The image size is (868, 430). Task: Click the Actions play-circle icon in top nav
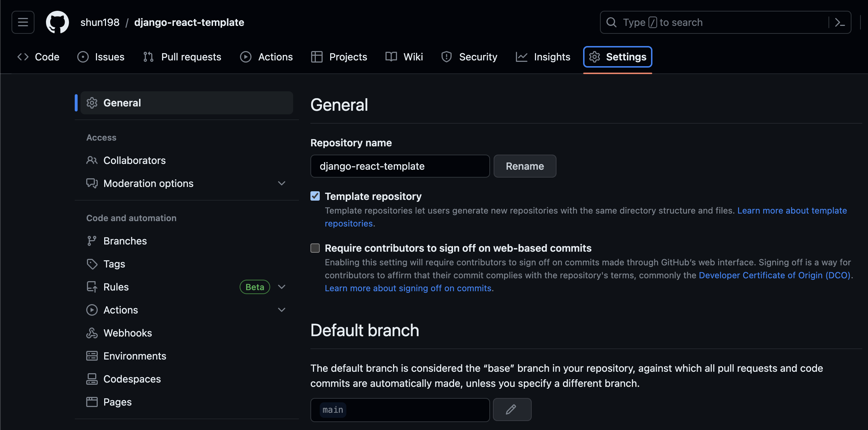(245, 56)
